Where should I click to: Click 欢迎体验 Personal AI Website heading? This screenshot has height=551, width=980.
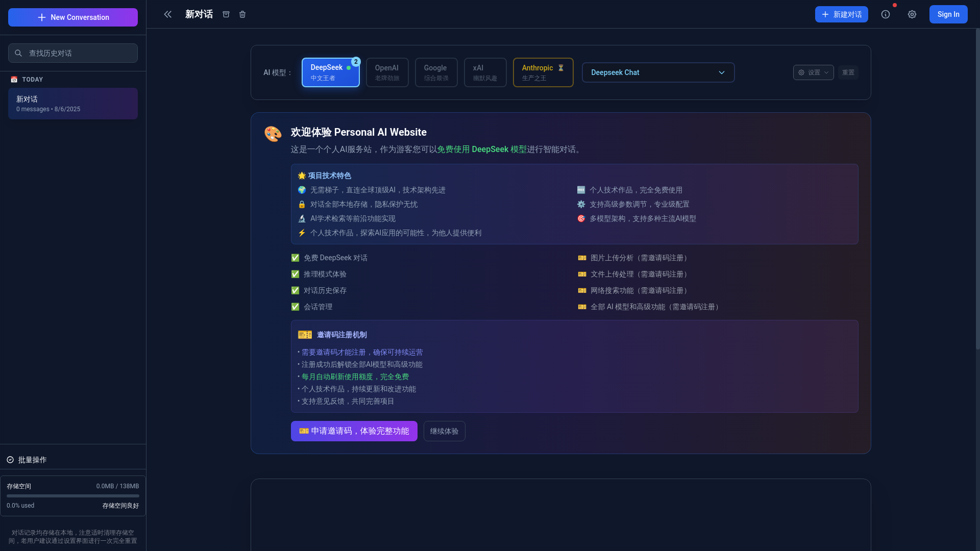click(359, 132)
